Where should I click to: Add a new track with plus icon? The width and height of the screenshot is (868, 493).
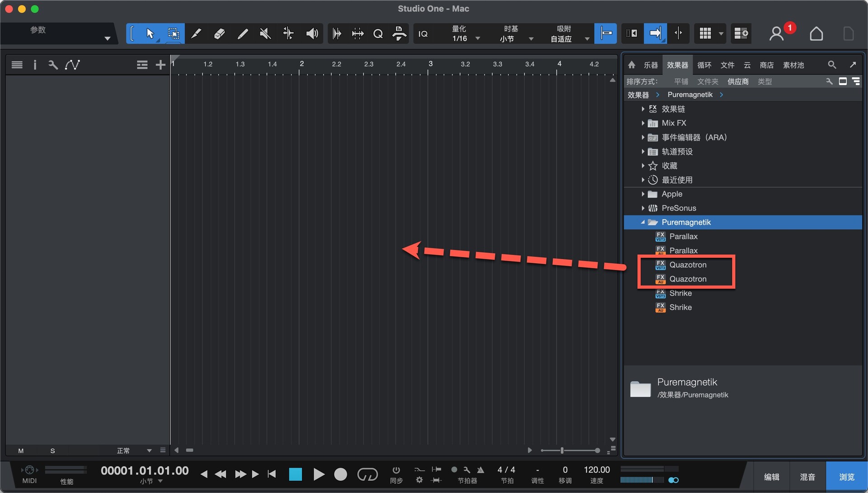(x=160, y=65)
